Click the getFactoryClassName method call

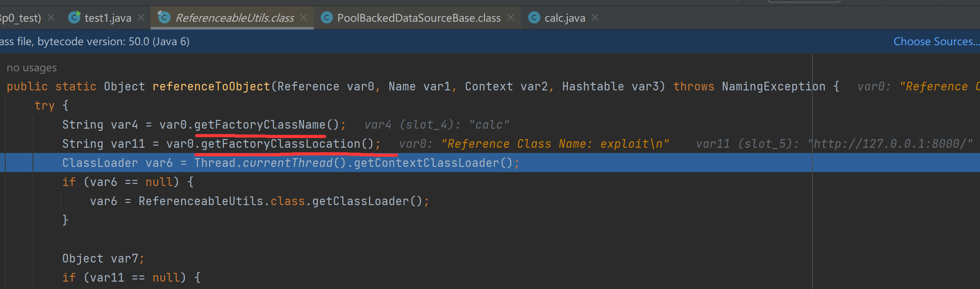pos(260,125)
